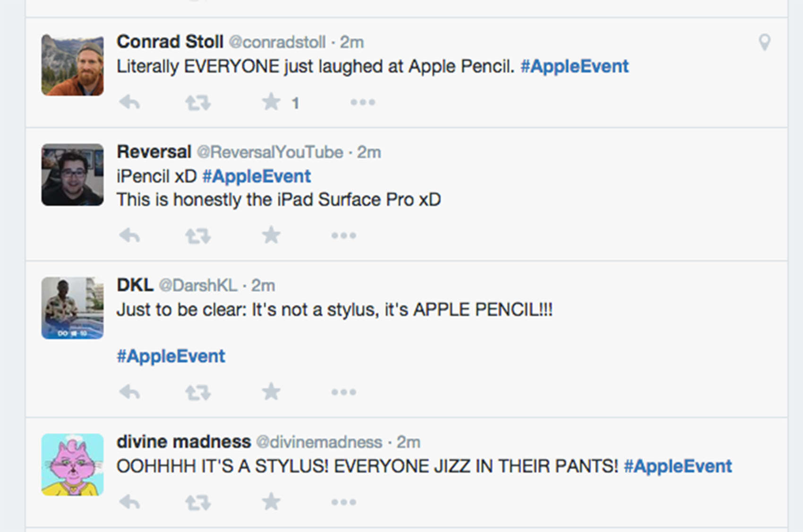The width and height of the screenshot is (803, 532).
Task: Click the location pin on Conrad Stoll's tweet
Action: tap(764, 42)
